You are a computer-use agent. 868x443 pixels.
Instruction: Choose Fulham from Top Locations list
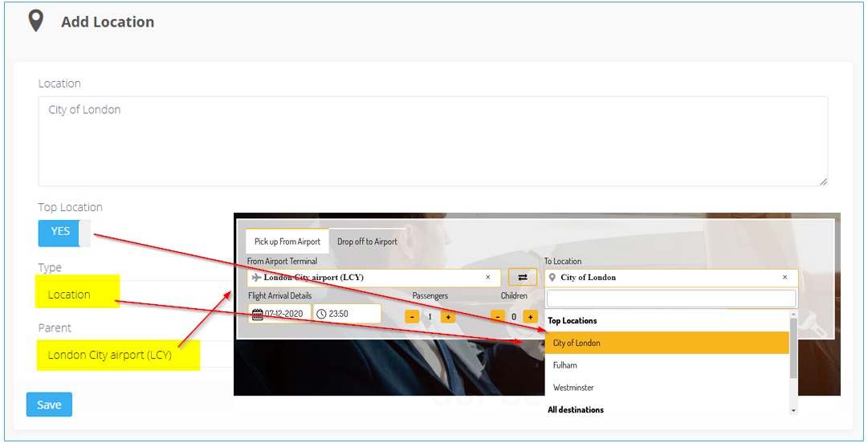(565, 365)
